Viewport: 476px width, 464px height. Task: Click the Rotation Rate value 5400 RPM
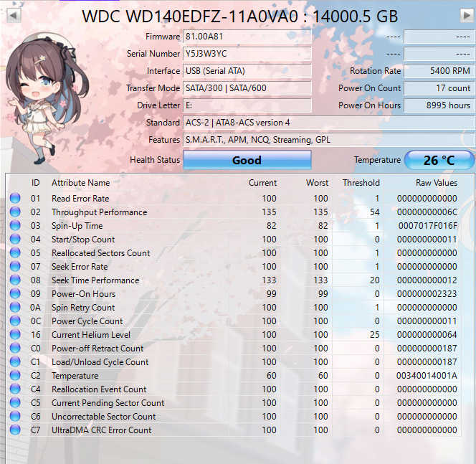tap(439, 71)
